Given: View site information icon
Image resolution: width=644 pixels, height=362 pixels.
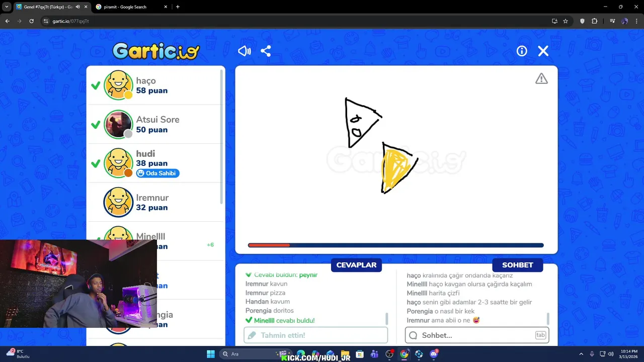Looking at the screenshot, I should (46, 21).
